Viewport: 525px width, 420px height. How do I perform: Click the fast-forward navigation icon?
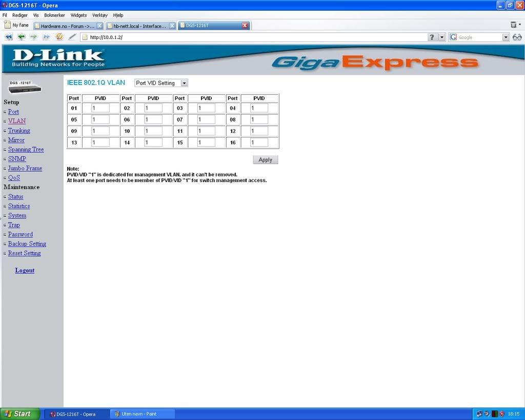(x=46, y=37)
